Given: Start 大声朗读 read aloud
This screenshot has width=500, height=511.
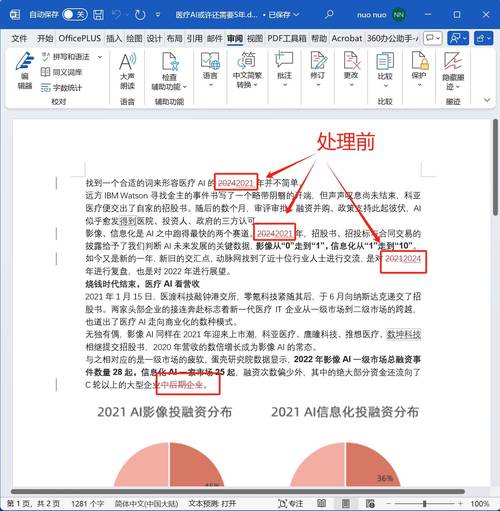Looking at the screenshot, I should [127, 71].
